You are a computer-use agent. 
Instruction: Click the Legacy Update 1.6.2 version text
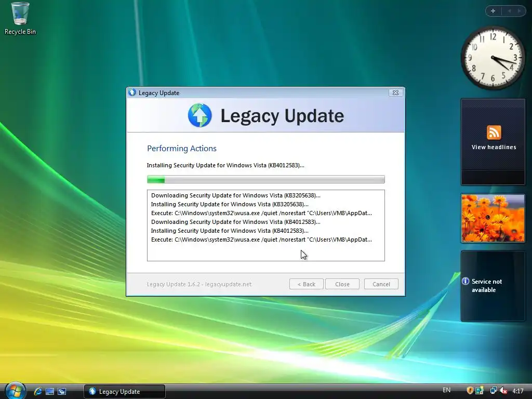click(199, 284)
